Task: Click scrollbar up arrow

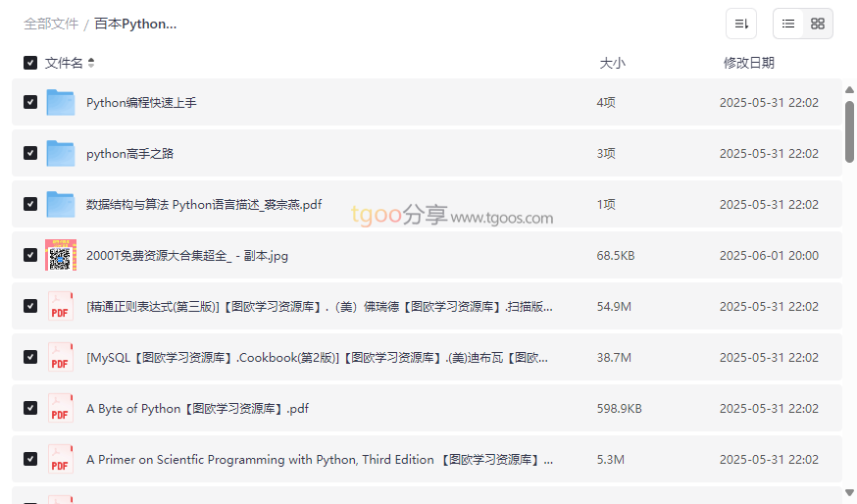Action: 849,90
